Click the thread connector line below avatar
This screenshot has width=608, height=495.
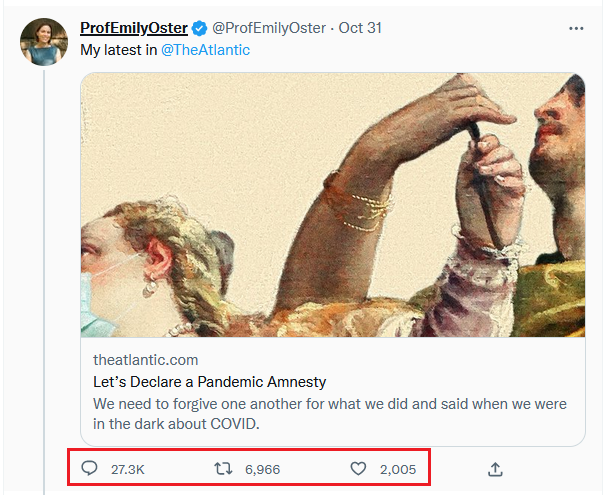pyautogui.click(x=44, y=282)
